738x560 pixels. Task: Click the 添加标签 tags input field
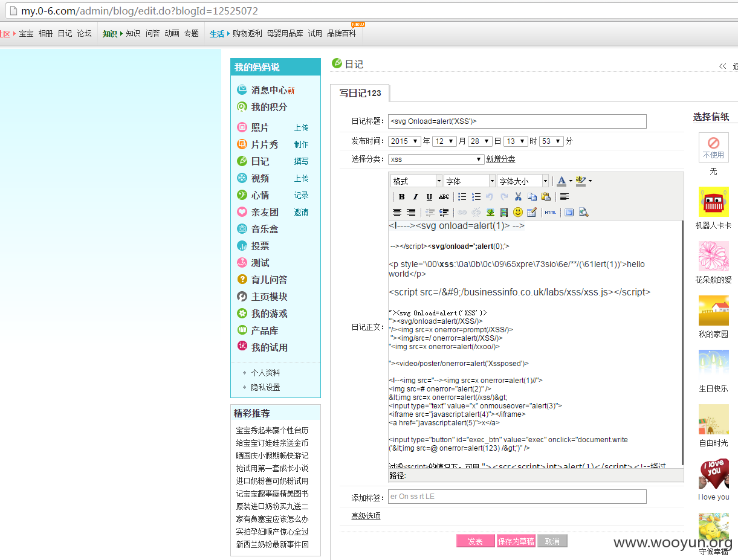point(517,497)
